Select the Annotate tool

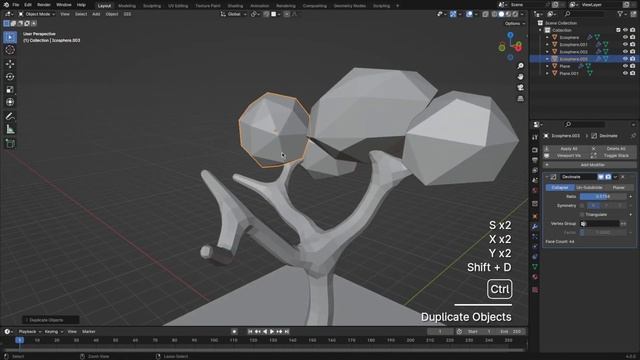pos(10,117)
